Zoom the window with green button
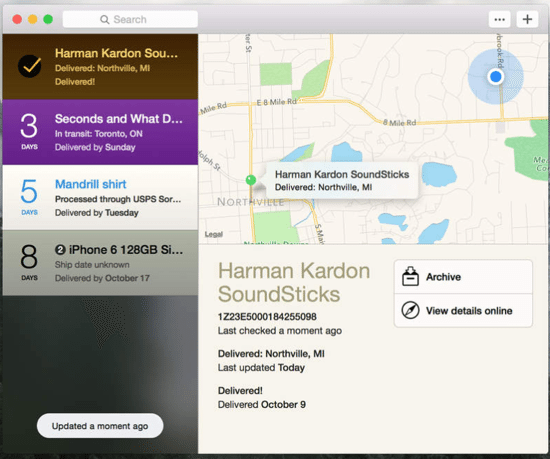 click(48, 19)
